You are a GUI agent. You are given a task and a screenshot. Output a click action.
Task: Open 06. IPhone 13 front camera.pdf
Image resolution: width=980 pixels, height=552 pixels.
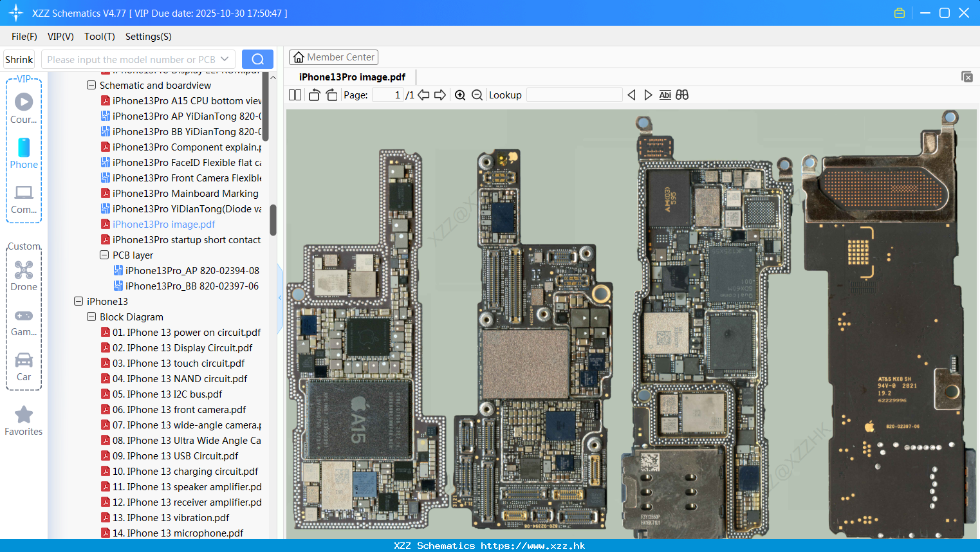point(174,410)
